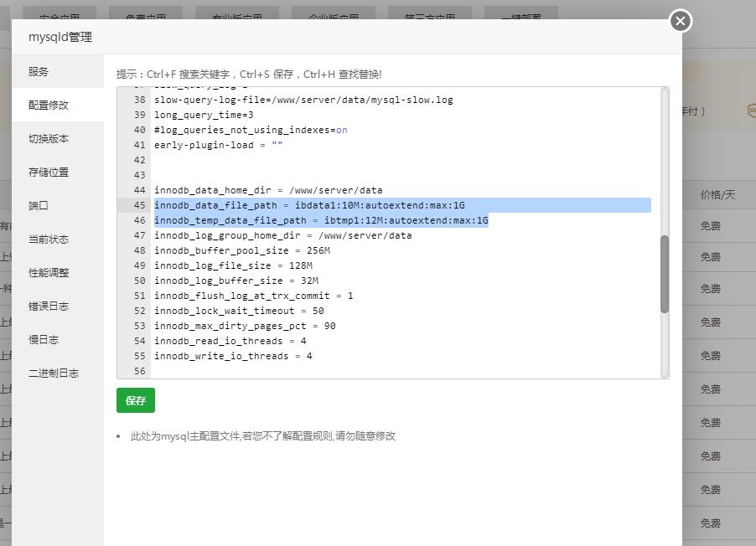Open the 二进制日志 page
This screenshot has height=546, width=756.
pos(54,373)
